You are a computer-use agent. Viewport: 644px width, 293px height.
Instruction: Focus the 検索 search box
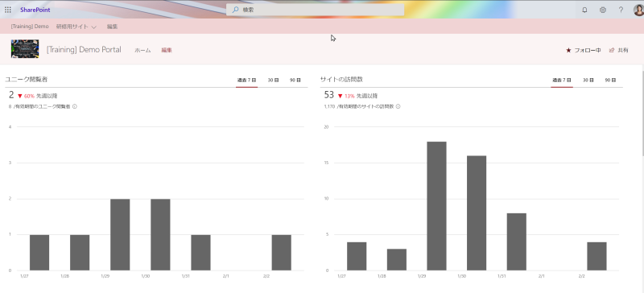tap(315, 10)
